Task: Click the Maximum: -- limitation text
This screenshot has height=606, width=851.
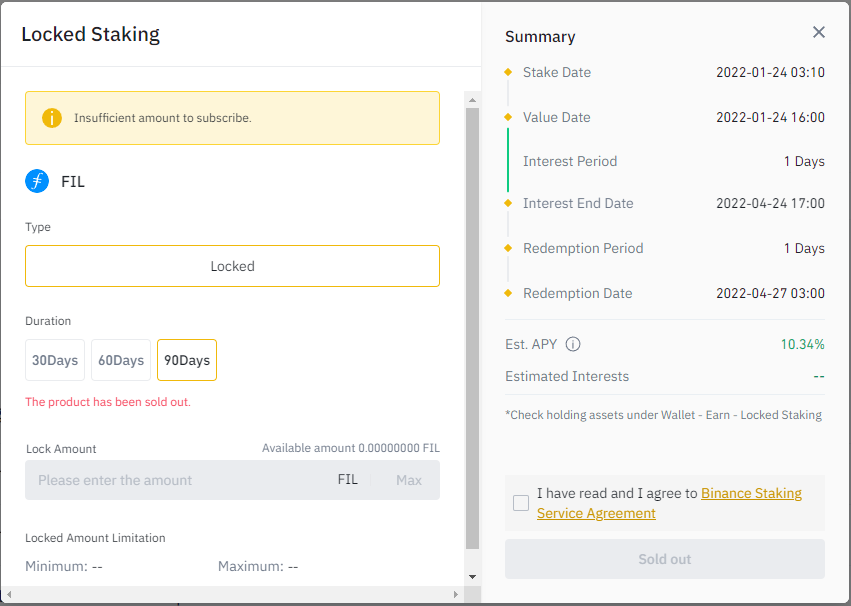Action: (x=258, y=566)
